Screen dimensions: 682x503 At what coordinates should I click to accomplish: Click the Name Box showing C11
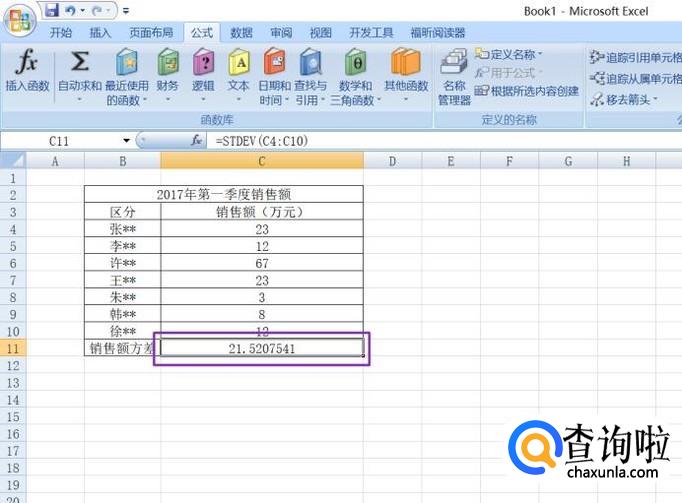tap(59, 141)
